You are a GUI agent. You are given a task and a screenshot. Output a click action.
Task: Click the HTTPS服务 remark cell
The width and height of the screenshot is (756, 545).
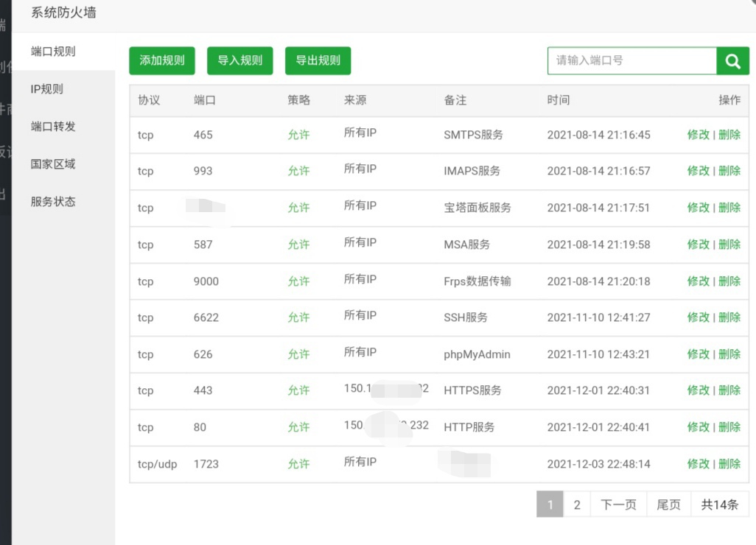pyautogui.click(x=472, y=390)
